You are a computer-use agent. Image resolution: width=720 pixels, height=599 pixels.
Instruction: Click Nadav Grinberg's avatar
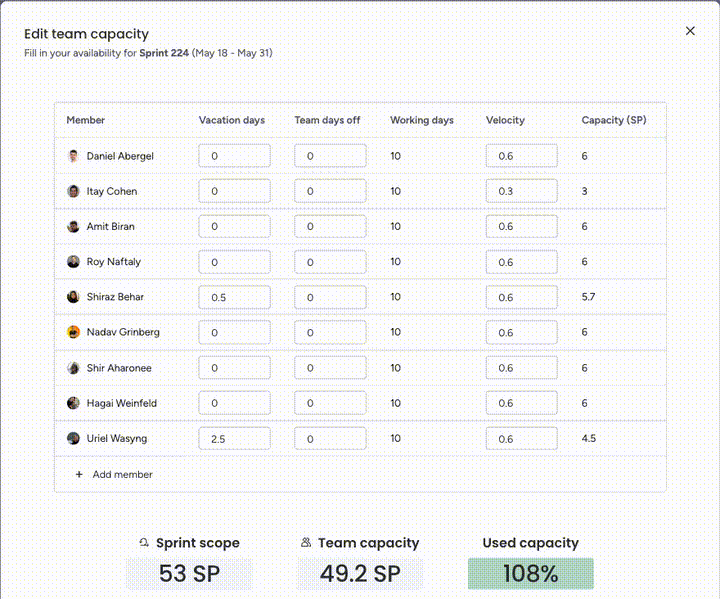[x=73, y=332]
